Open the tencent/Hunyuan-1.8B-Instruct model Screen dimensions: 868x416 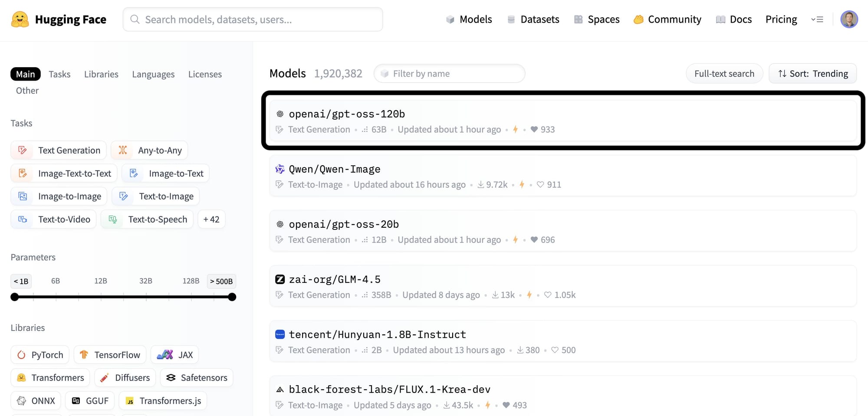point(377,334)
